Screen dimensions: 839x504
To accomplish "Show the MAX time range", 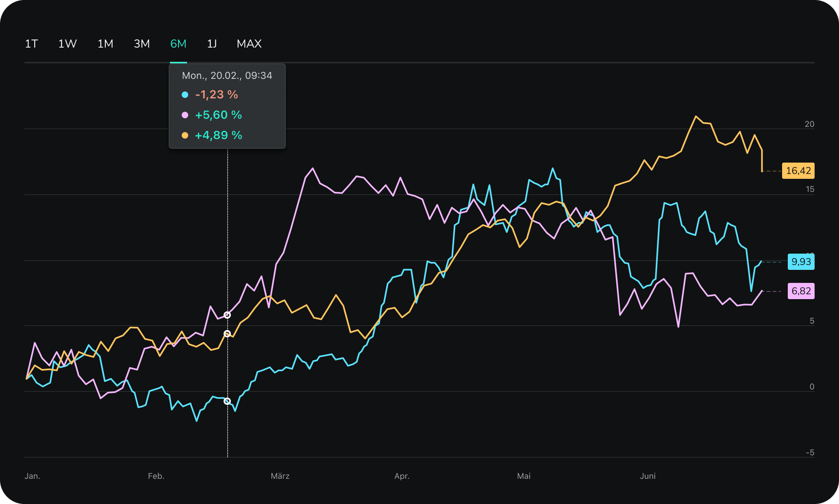I will [249, 44].
